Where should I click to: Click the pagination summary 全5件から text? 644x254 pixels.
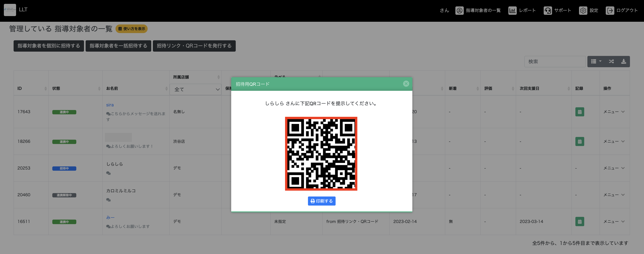[580, 243]
